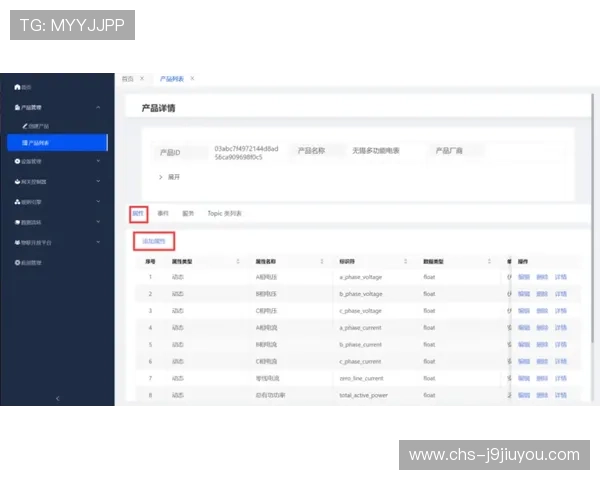Expand the 开放平台 sidebar group
Viewport: 600px width, 480px height.
coord(98,242)
